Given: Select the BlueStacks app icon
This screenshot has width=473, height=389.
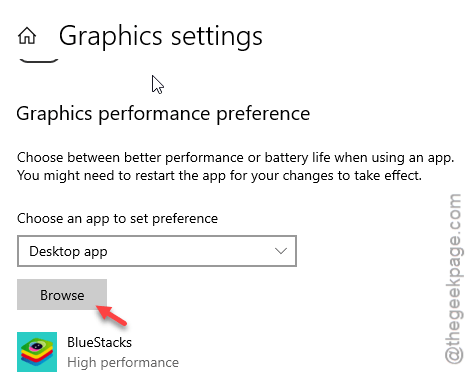Looking at the screenshot, I should click(37, 352).
